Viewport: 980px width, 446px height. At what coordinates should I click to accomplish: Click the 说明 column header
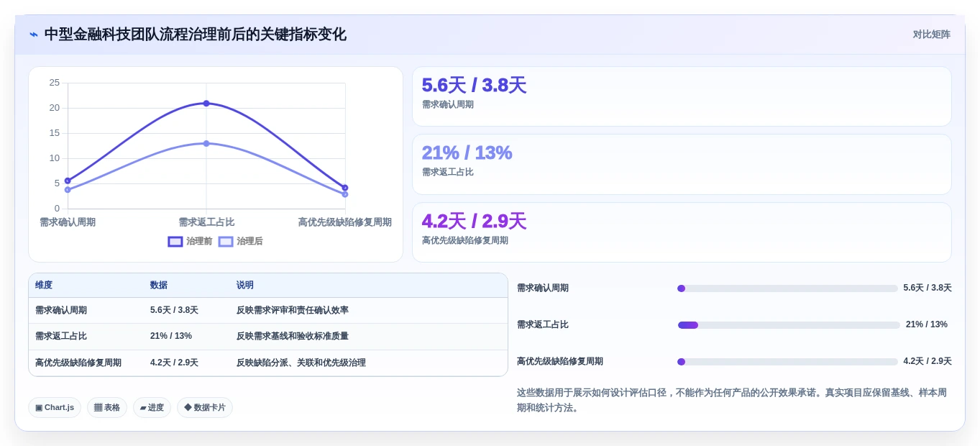(245, 286)
